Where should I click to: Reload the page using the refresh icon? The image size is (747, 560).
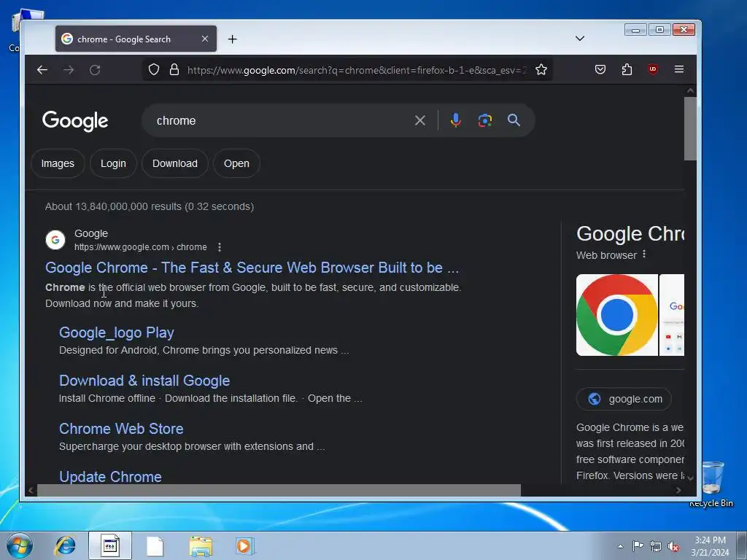(x=95, y=70)
